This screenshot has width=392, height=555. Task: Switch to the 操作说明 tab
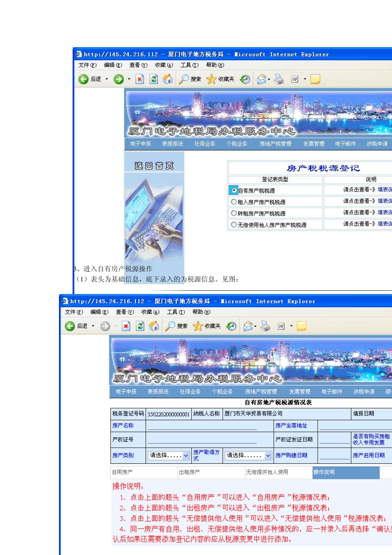tap(346, 472)
